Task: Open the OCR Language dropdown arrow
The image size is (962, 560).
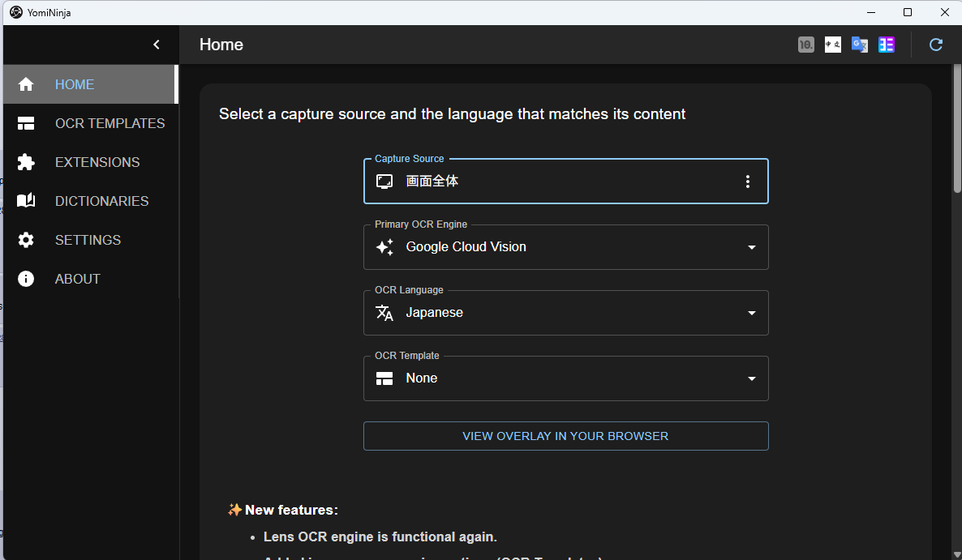Action: coord(751,313)
